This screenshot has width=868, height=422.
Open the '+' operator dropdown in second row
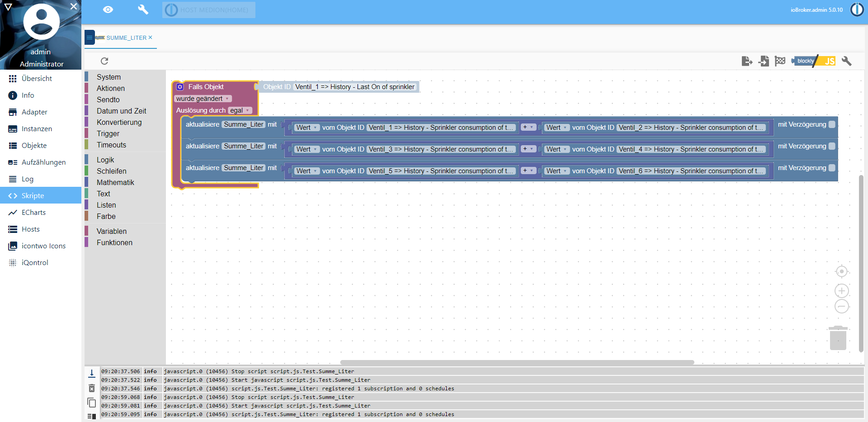coord(528,149)
